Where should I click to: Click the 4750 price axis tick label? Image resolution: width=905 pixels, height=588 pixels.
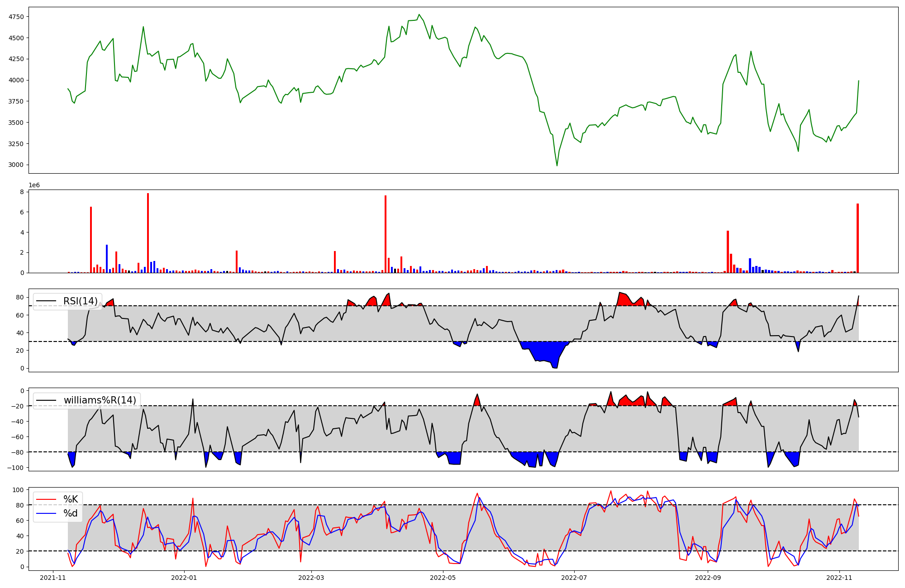coord(16,17)
